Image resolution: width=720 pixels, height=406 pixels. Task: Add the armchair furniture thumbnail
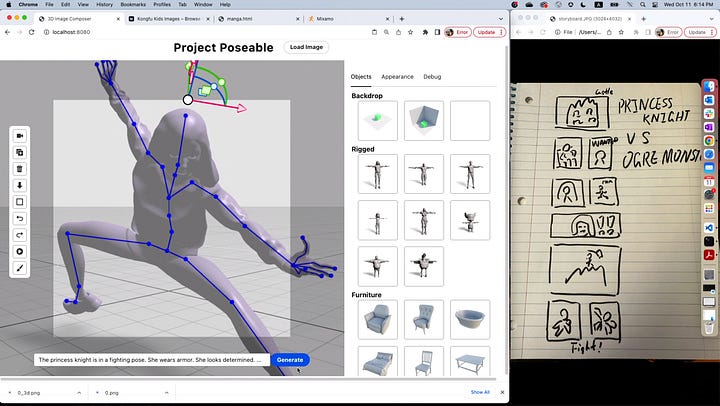377,320
